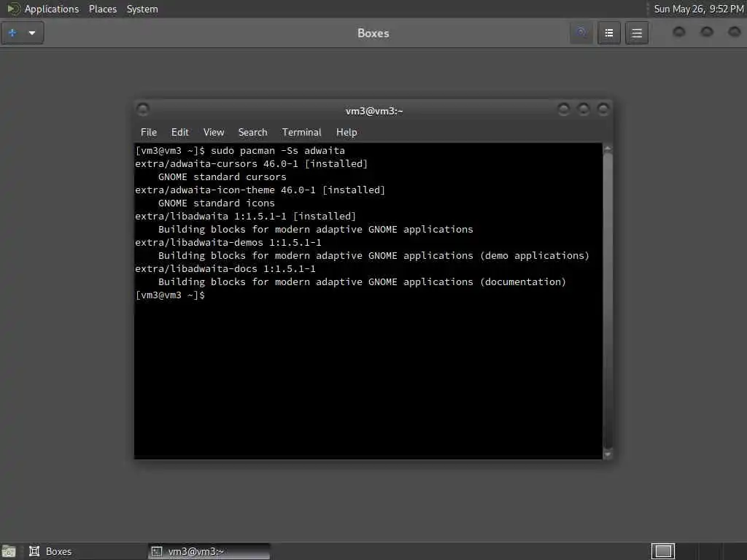Screen dimensions: 747x560
Task: Switch Boxes to list view
Action: [x=609, y=33]
